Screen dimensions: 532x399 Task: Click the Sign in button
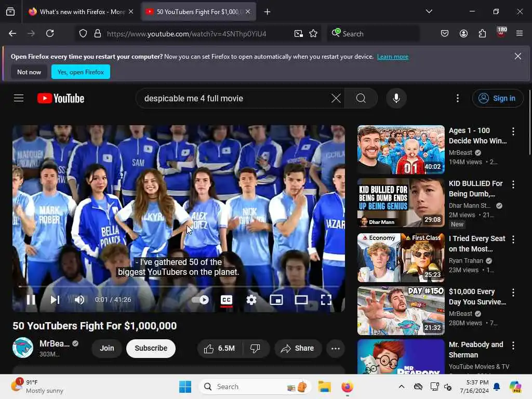click(x=497, y=98)
